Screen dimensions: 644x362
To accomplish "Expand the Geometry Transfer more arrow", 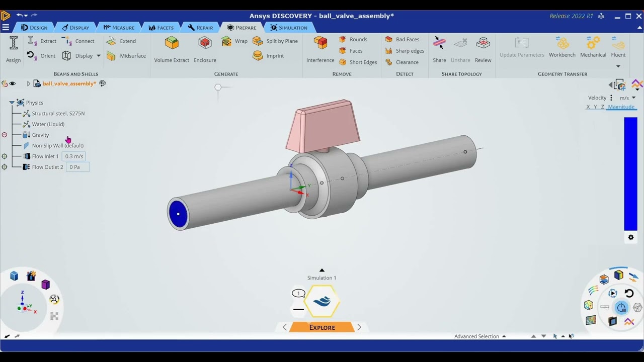I will [x=618, y=66].
